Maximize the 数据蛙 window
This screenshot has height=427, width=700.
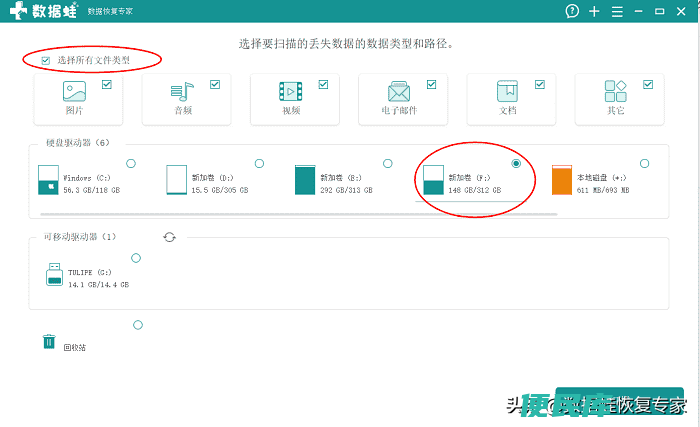click(659, 12)
